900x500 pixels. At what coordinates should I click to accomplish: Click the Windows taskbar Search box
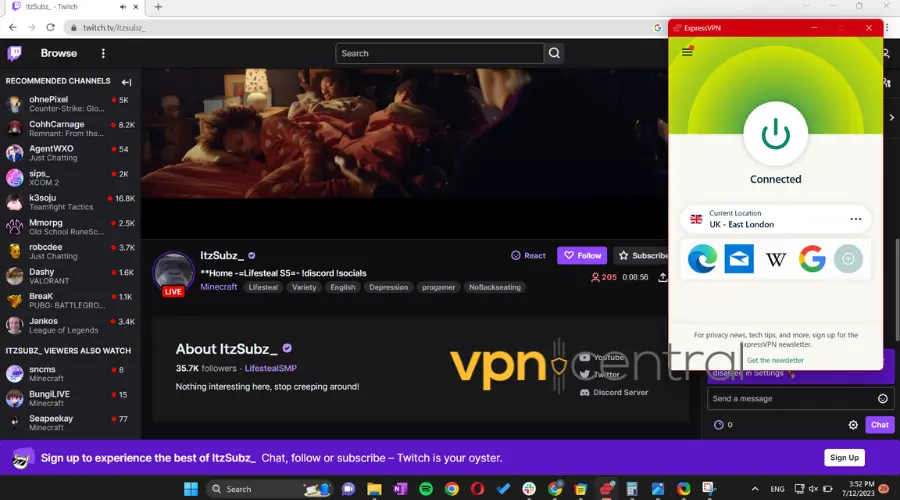click(270, 489)
